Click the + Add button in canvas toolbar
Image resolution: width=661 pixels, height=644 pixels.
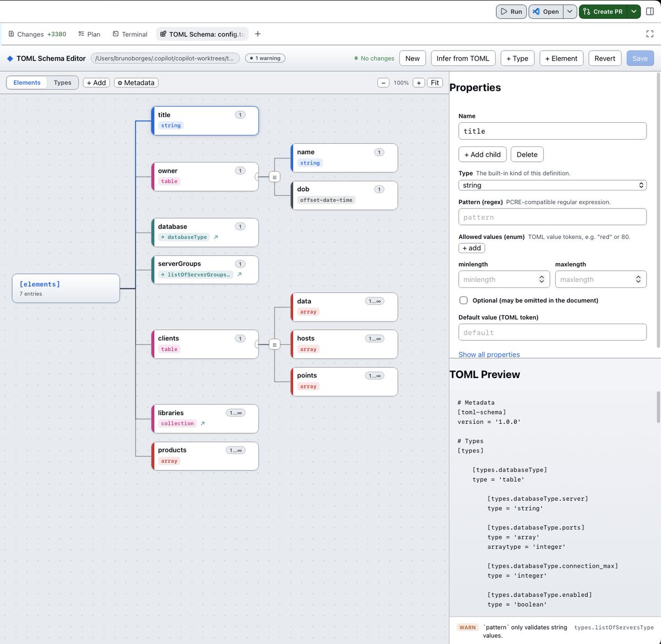[x=96, y=83]
